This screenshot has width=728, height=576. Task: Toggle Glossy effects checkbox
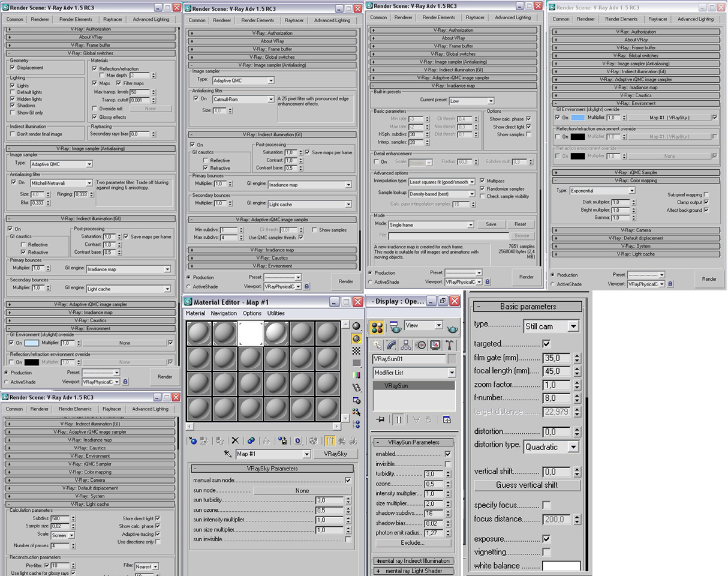(94, 117)
